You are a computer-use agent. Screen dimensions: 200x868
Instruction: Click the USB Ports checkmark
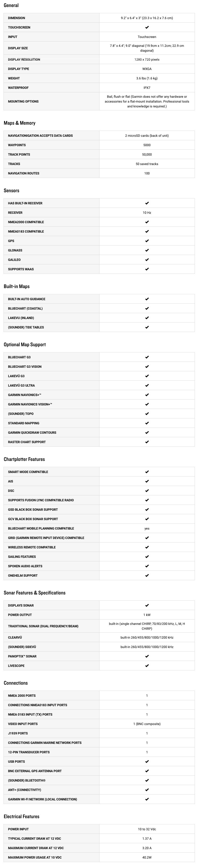(x=147, y=762)
